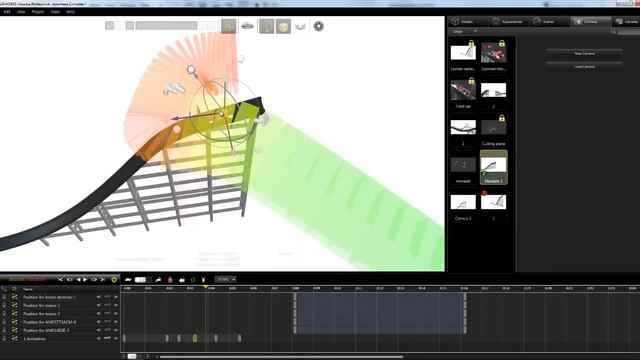
Task: Click the wrench icon in timeline toolbar
Action: (x=158, y=280)
